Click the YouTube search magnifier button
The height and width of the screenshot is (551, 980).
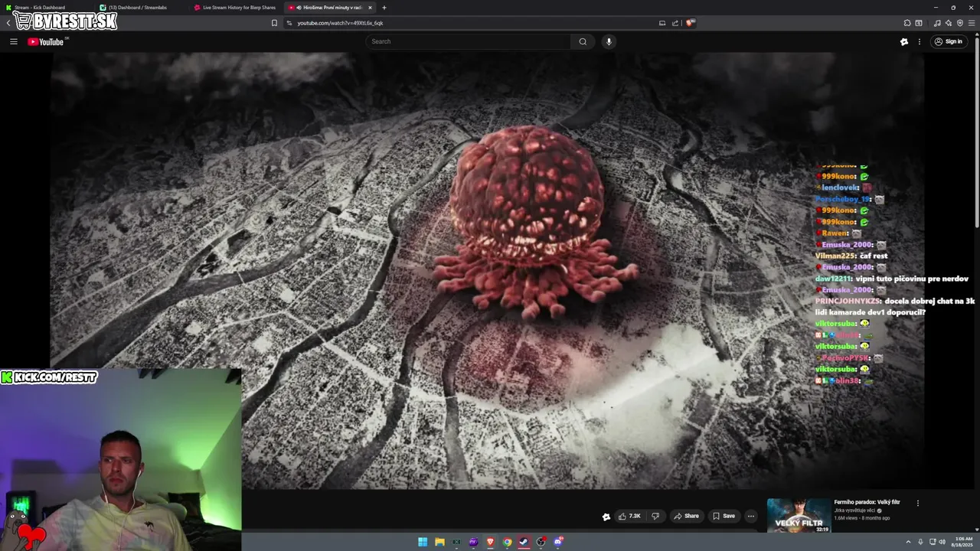coord(583,41)
